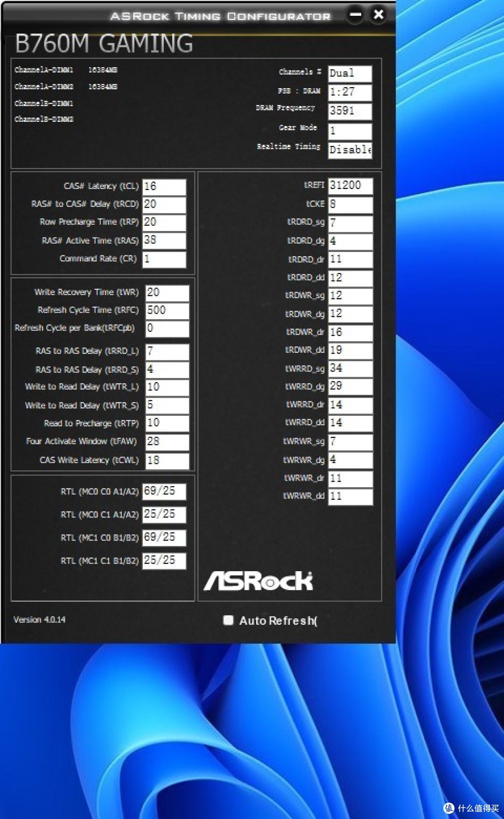The width and height of the screenshot is (504, 819).
Task: Select the CAS# Latency (tCL) field
Action: pyautogui.click(x=164, y=187)
